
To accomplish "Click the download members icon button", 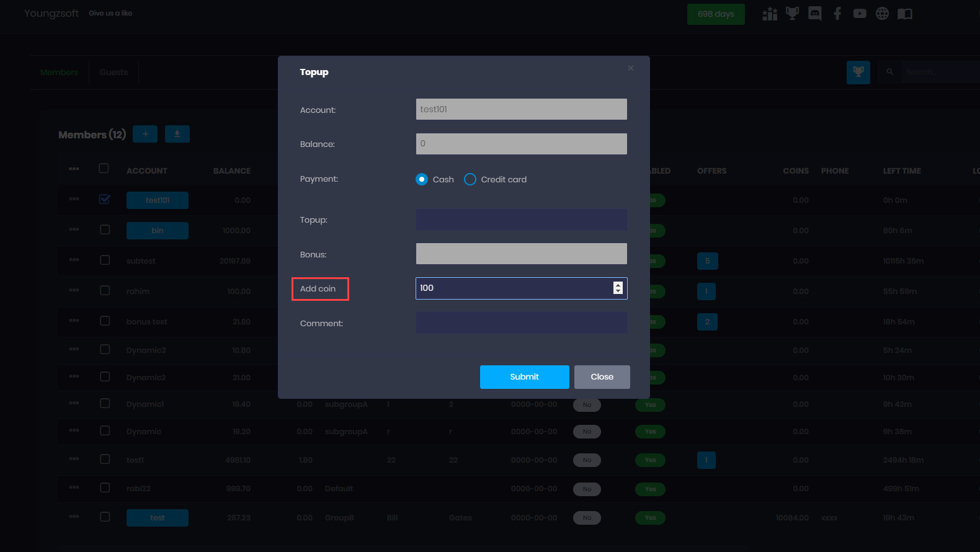I will (x=177, y=134).
